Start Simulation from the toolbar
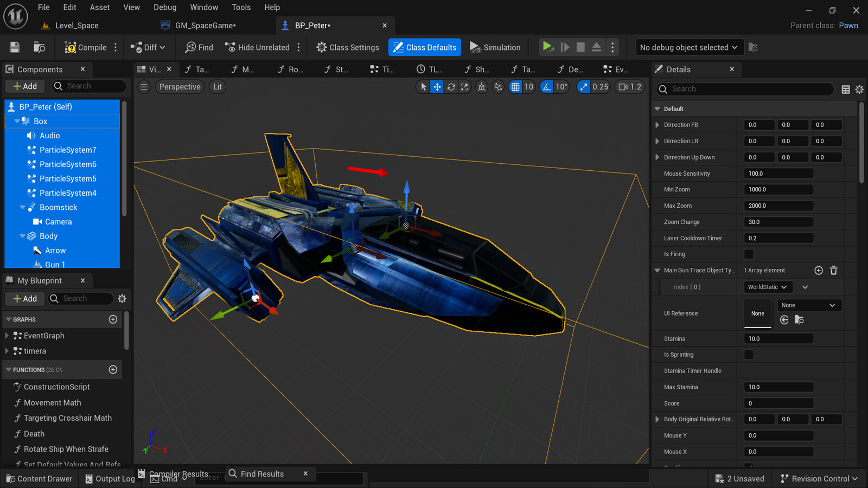Viewport: 868px width, 488px height. pos(495,47)
